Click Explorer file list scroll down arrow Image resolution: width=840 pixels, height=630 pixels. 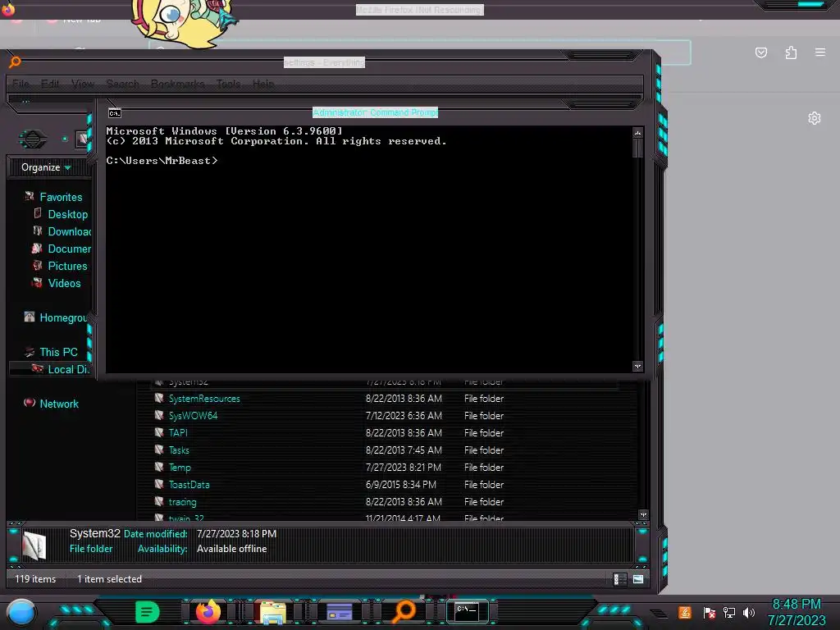coord(643,515)
